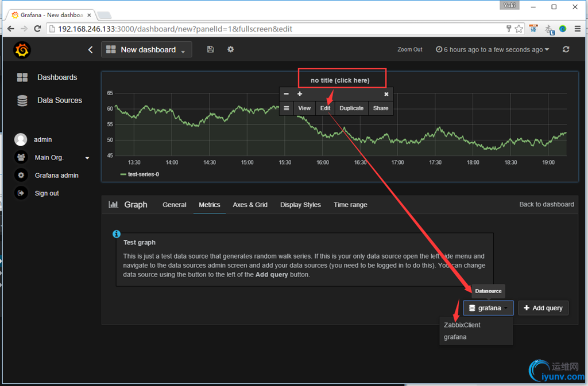Screen dimensions: 588x386
Task: Click the blue globe extension icon
Action: tap(563, 29)
